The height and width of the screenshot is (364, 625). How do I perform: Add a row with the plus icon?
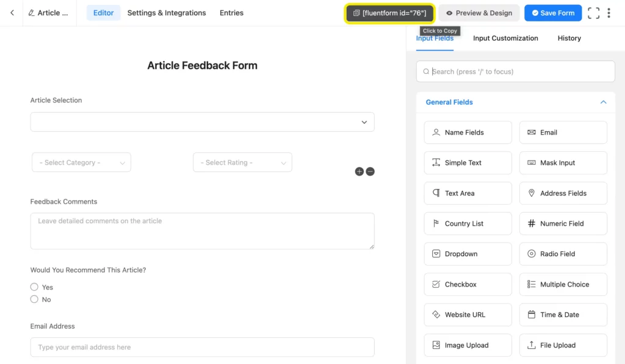pos(359,171)
